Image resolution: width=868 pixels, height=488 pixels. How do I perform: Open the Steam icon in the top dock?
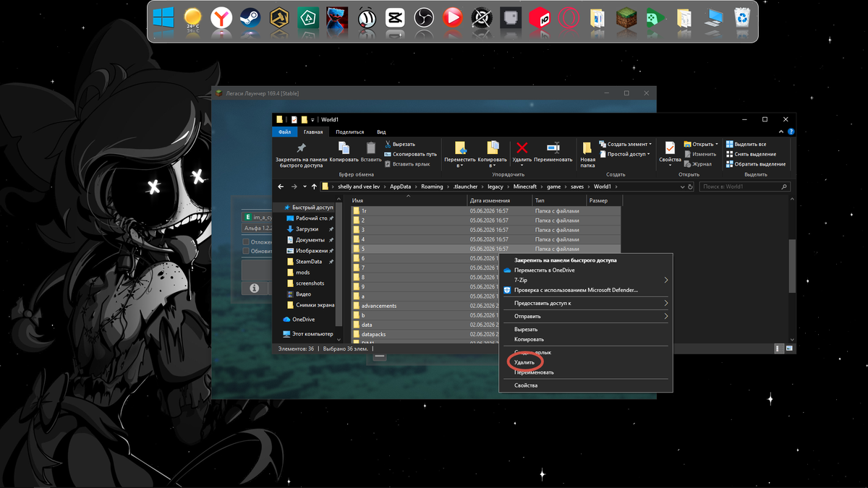point(250,18)
